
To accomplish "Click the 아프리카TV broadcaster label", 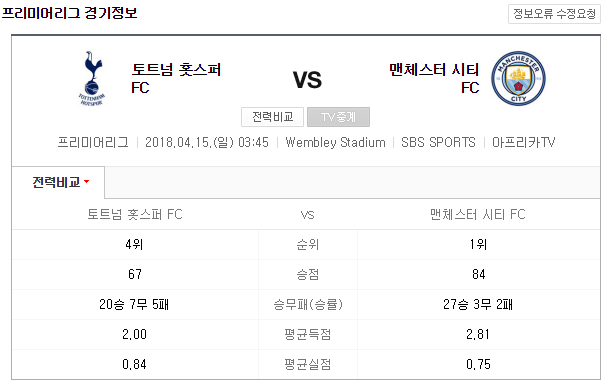I will 523,142.
